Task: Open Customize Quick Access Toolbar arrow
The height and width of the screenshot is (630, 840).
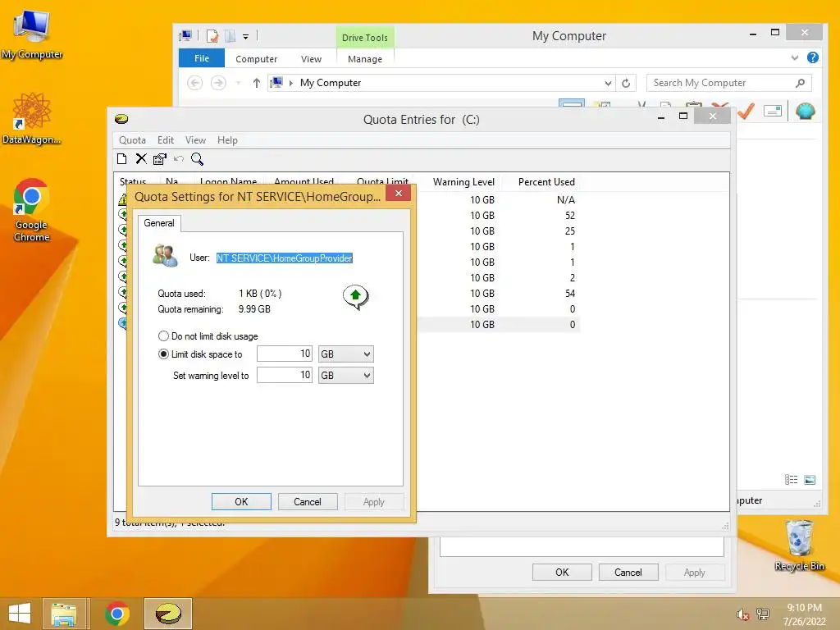Action: [x=245, y=37]
